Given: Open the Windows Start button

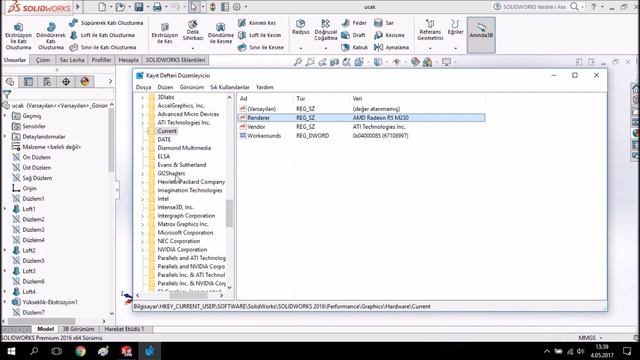Looking at the screenshot, I should [11, 351].
